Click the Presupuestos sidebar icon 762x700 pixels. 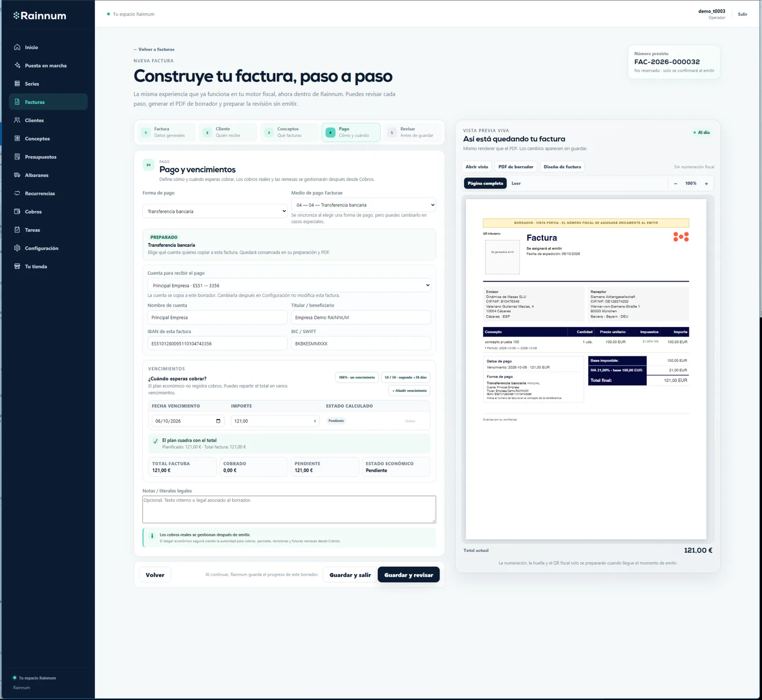(17, 157)
